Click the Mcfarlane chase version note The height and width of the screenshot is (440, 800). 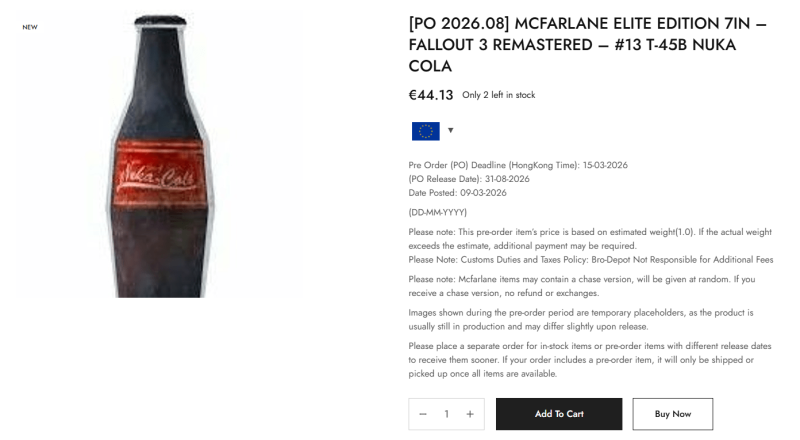pyautogui.click(x=581, y=286)
